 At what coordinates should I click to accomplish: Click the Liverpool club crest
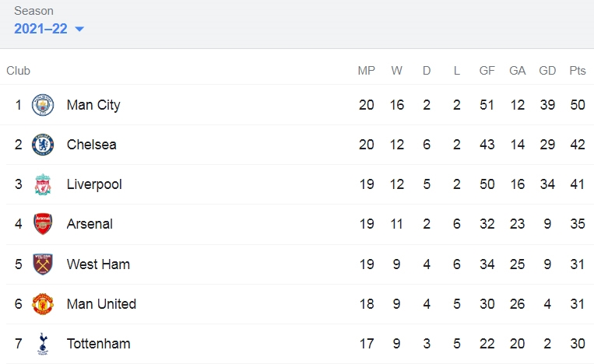[x=42, y=184]
